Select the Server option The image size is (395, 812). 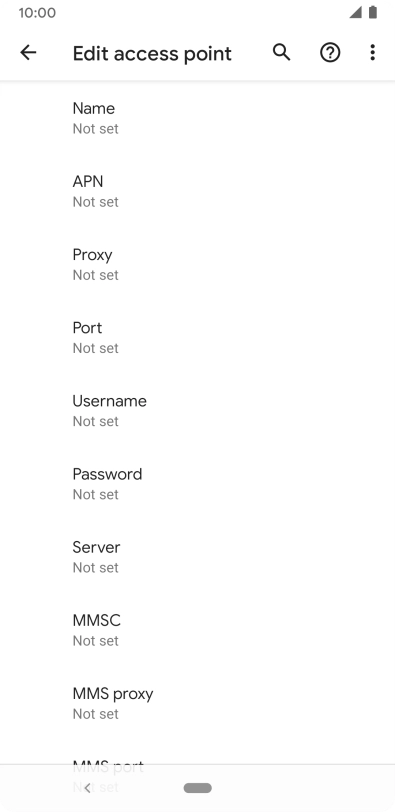(x=197, y=557)
